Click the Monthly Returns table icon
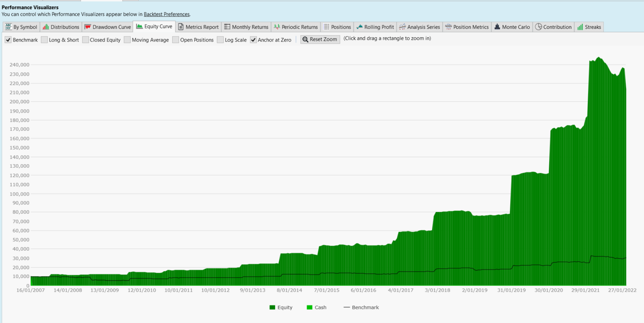Screen dimensions: 644x323 [227, 27]
